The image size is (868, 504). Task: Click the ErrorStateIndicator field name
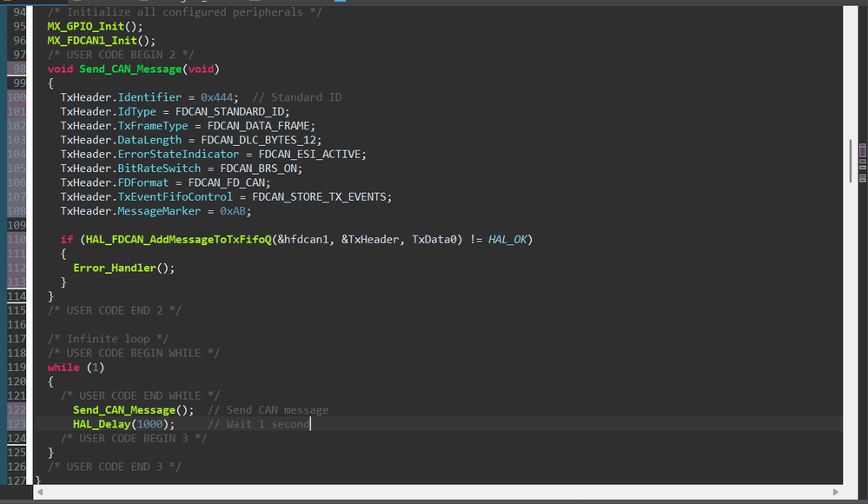click(x=178, y=155)
